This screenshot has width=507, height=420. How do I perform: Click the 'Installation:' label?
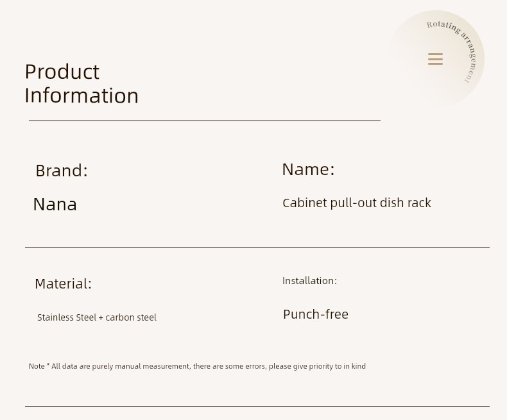coord(309,280)
